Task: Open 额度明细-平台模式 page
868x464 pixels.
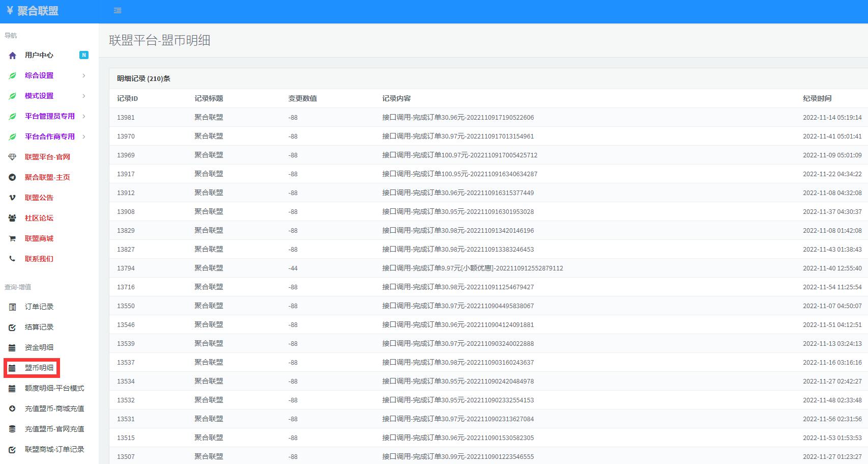Action: coord(54,388)
